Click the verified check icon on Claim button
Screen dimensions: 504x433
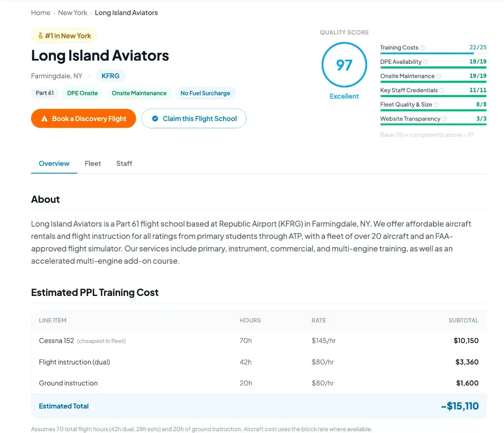155,119
